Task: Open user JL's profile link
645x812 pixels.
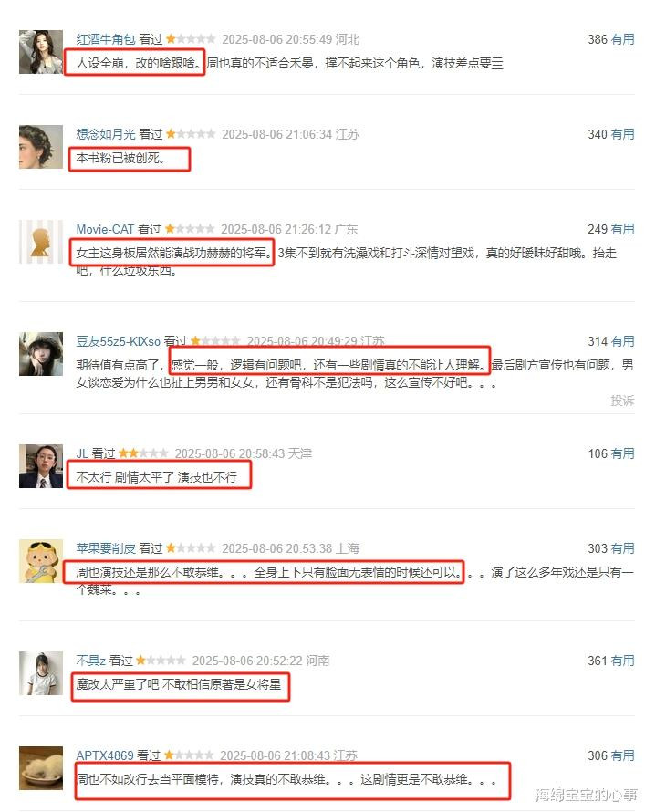Action: 82,453
